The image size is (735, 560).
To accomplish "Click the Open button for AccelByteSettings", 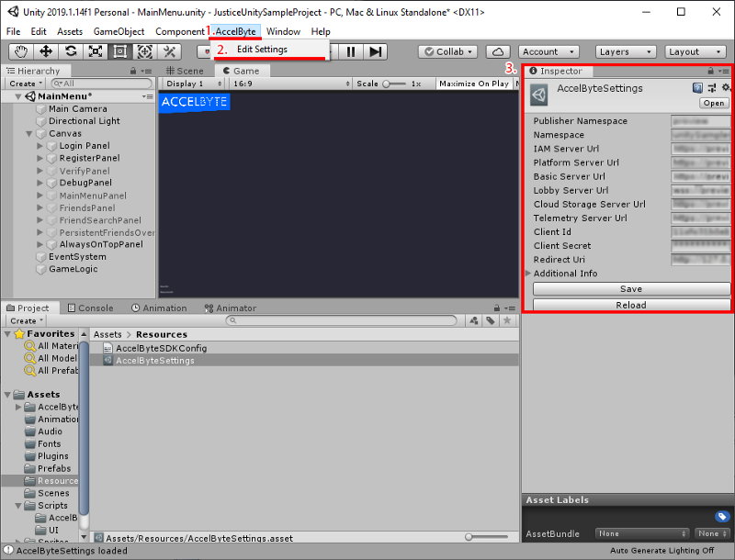I will tap(714, 103).
